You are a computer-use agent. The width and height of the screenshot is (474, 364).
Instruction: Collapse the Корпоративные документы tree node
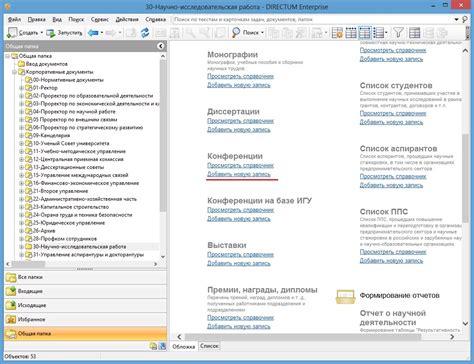(14, 72)
